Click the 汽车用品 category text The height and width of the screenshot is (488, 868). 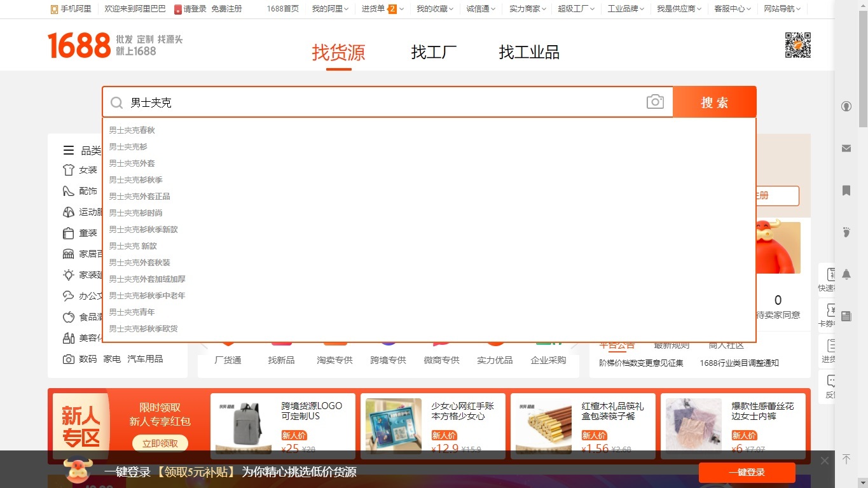coord(145,359)
